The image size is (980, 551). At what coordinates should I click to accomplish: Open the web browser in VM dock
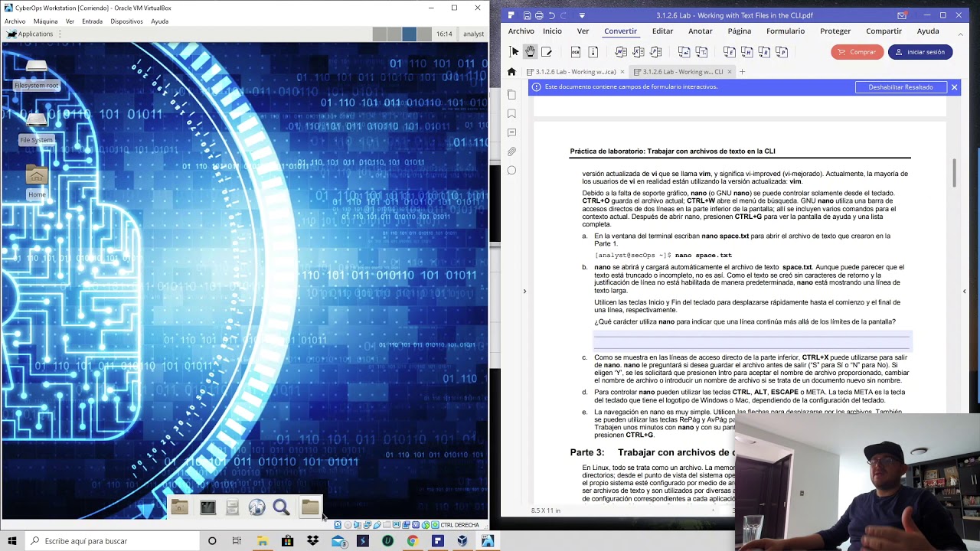tap(256, 507)
